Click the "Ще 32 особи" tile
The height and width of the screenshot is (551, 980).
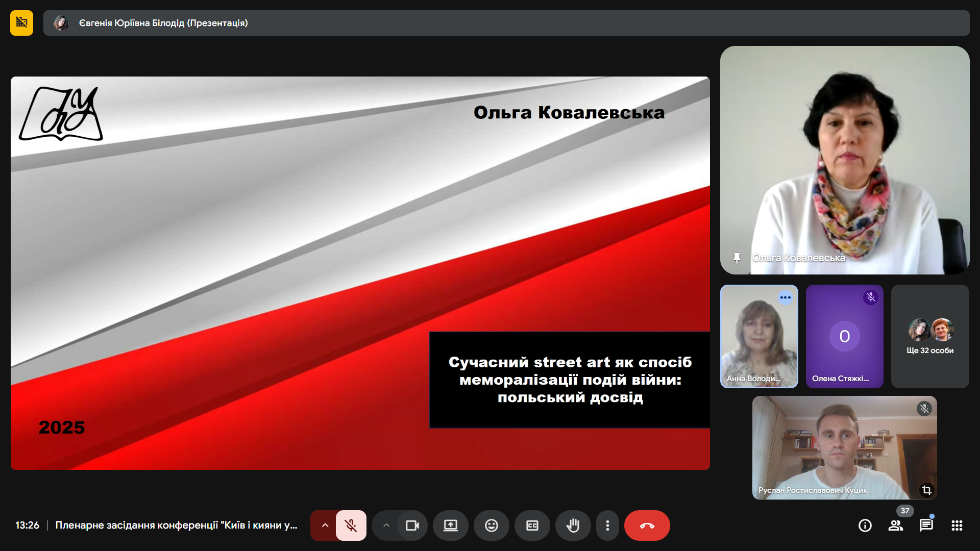(x=929, y=337)
